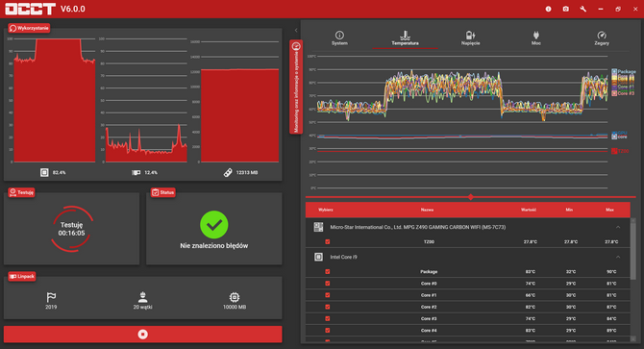The width and height of the screenshot is (644, 349).
Task: Click the GPU core legend marker
Action: tap(614, 137)
